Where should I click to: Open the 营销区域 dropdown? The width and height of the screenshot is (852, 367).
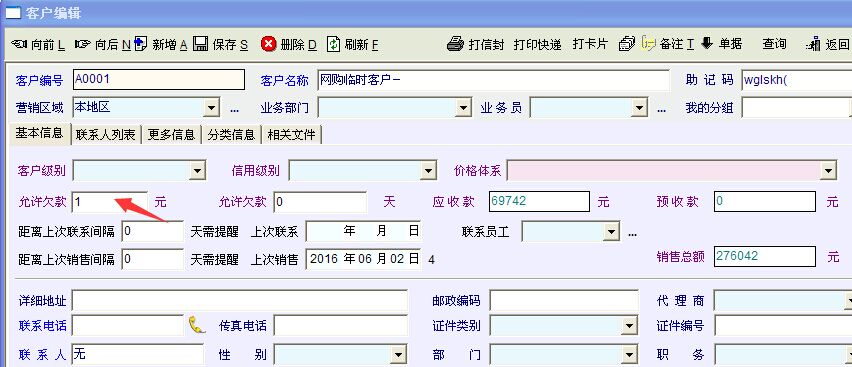pyautogui.click(x=212, y=107)
